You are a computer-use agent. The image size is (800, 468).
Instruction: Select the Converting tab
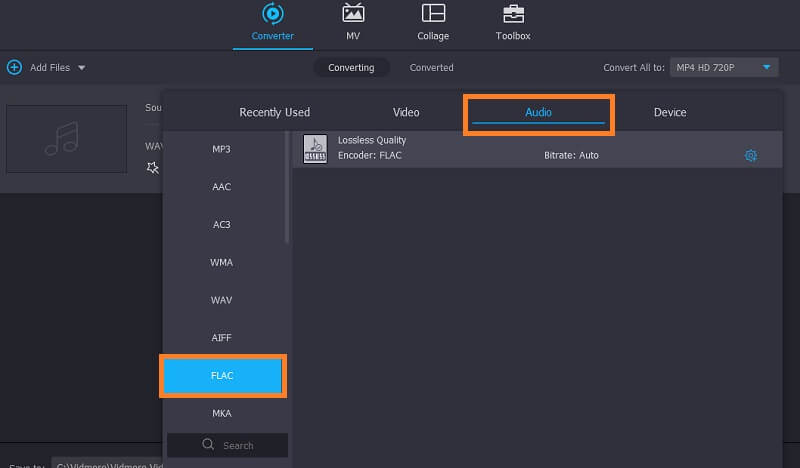(x=351, y=68)
